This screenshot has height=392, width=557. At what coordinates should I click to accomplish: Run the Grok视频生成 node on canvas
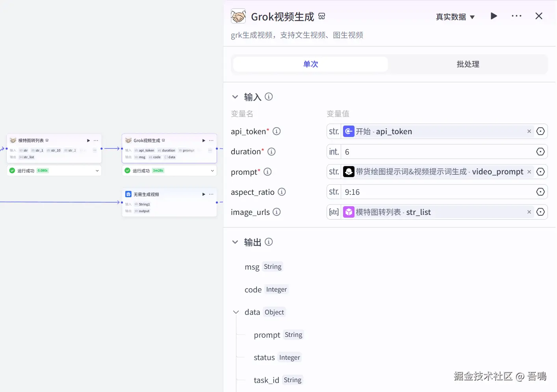204,141
